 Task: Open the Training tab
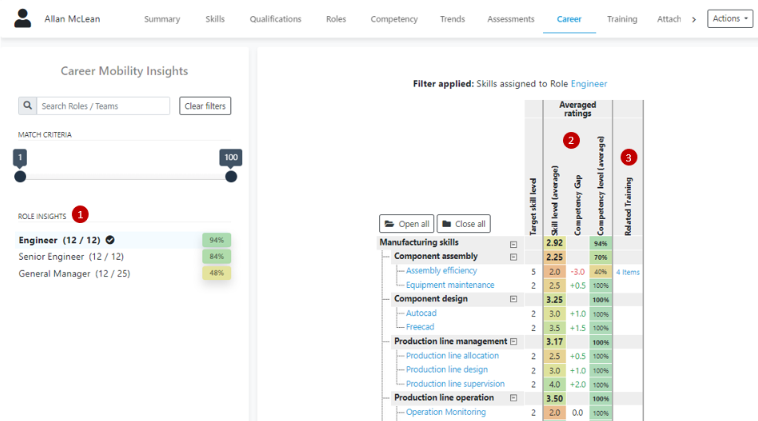(x=622, y=19)
